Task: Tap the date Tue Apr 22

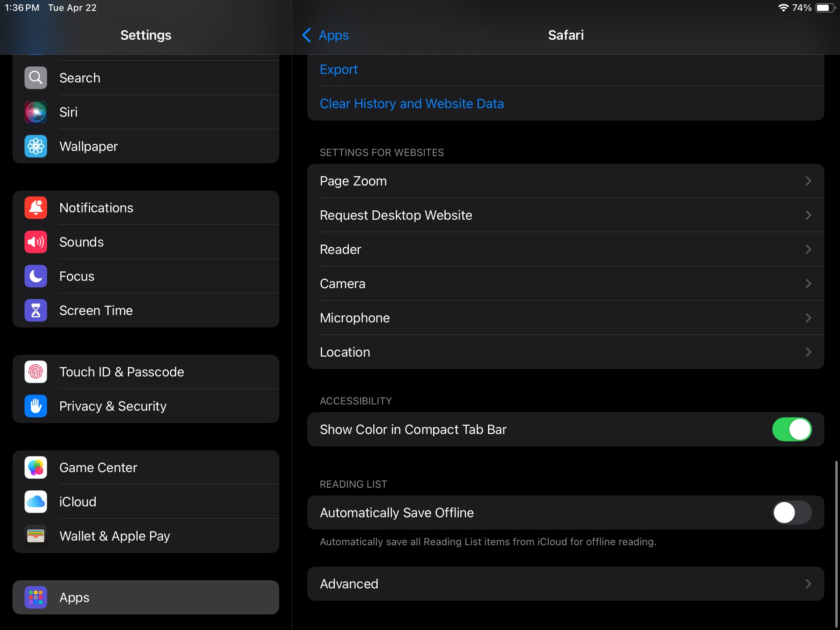Action: tap(72, 8)
